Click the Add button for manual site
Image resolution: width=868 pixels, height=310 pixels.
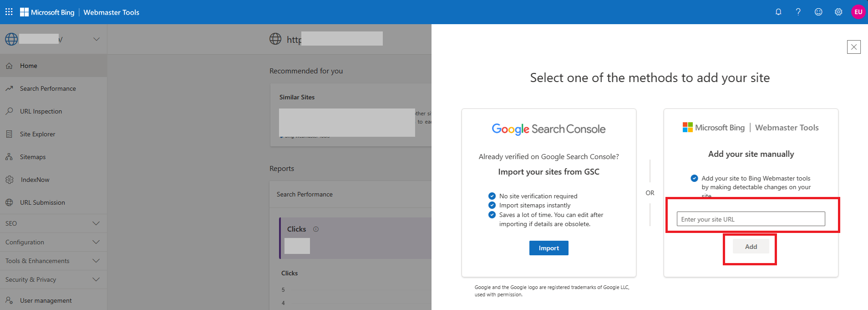click(x=751, y=247)
